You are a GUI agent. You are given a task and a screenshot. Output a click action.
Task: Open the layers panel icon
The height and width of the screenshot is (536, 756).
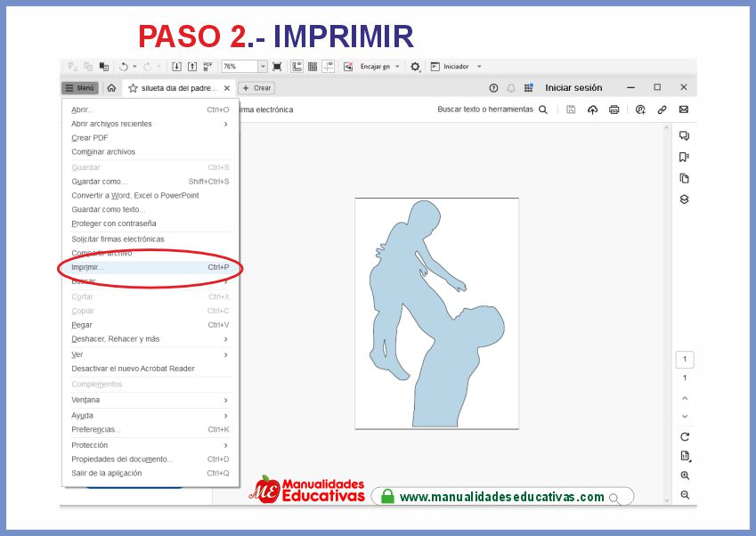tap(684, 199)
